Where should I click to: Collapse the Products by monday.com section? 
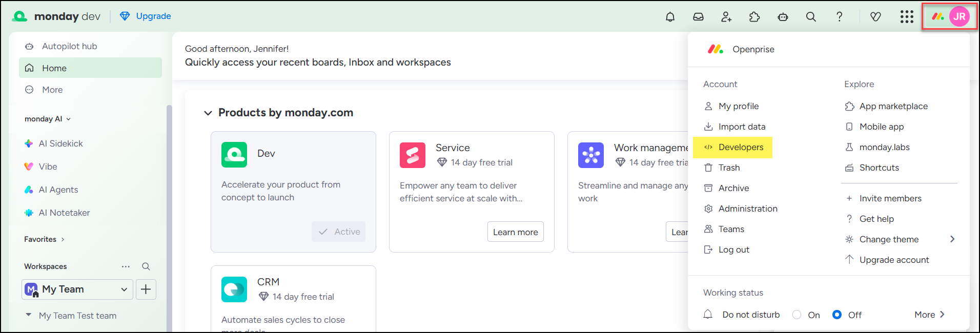tap(208, 113)
